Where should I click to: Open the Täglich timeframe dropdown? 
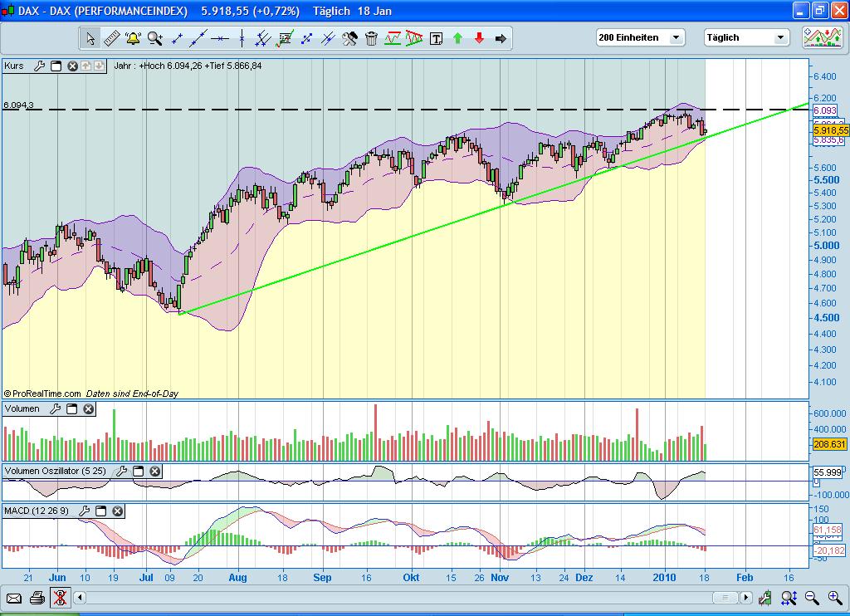(745, 37)
